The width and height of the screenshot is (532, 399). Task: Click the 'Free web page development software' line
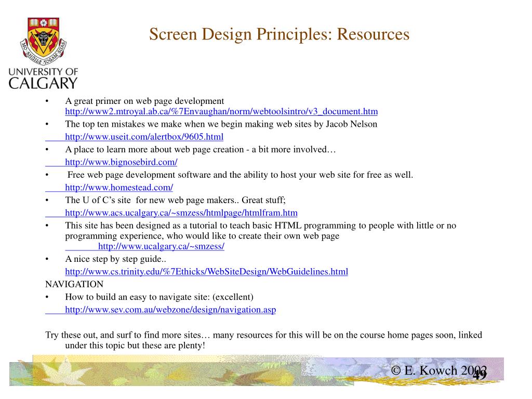[x=240, y=175]
